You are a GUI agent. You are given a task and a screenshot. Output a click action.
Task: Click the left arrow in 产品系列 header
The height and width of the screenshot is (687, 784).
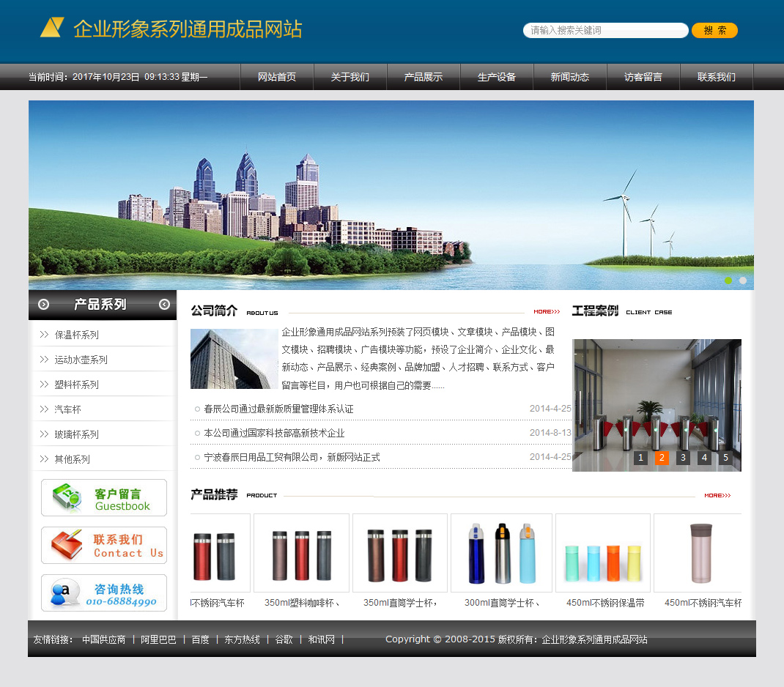pyautogui.click(x=43, y=305)
